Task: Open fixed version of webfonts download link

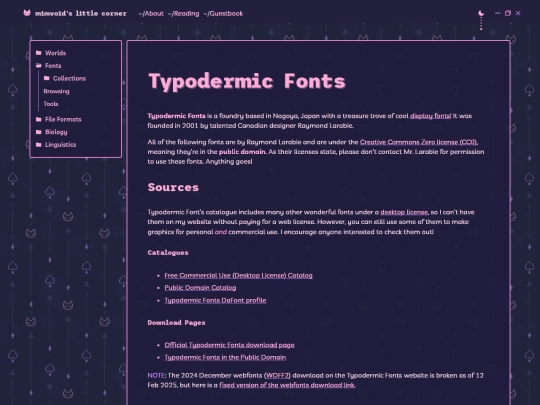Action: [x=287, y=385]
